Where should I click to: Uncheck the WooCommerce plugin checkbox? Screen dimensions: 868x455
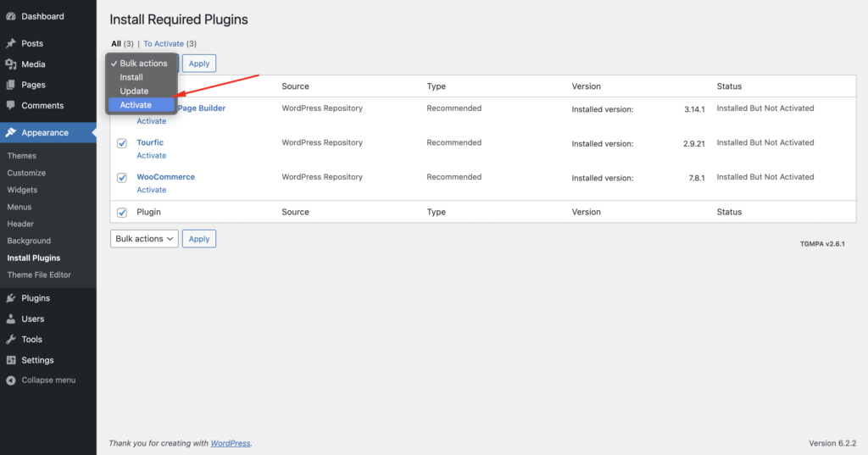(x=122, y=178)
